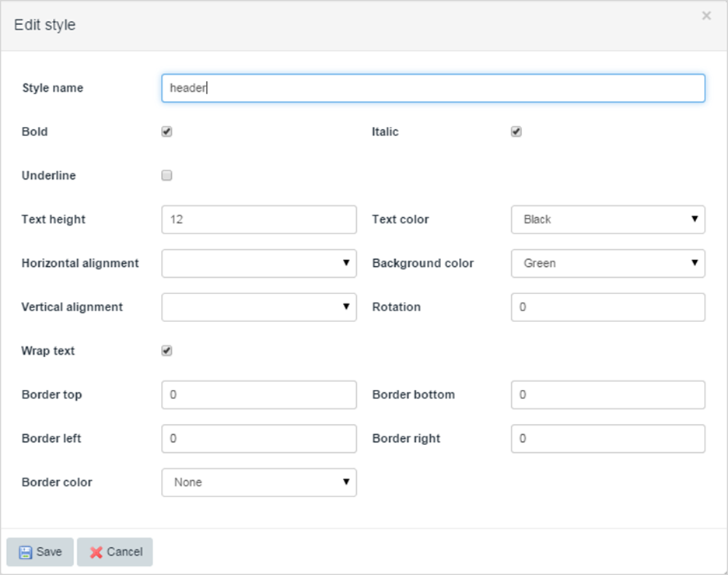Select the Border right input field

pos(607,438)
